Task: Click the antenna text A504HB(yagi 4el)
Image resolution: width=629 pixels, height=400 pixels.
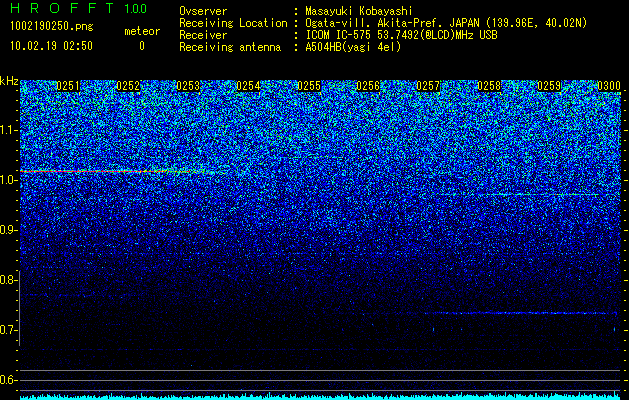Action: click(353, 47)
